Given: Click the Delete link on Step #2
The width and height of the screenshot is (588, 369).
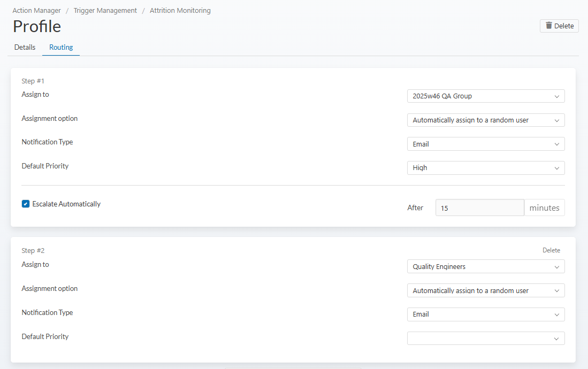Looking at the screenshot, I should click(x=551, y=250).
